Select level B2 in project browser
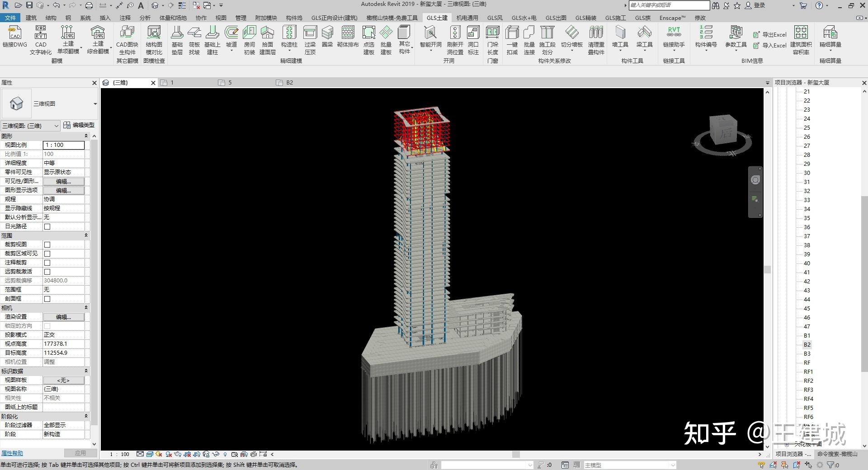Screen dimensions: 868x470 click(x=807, y=344)
